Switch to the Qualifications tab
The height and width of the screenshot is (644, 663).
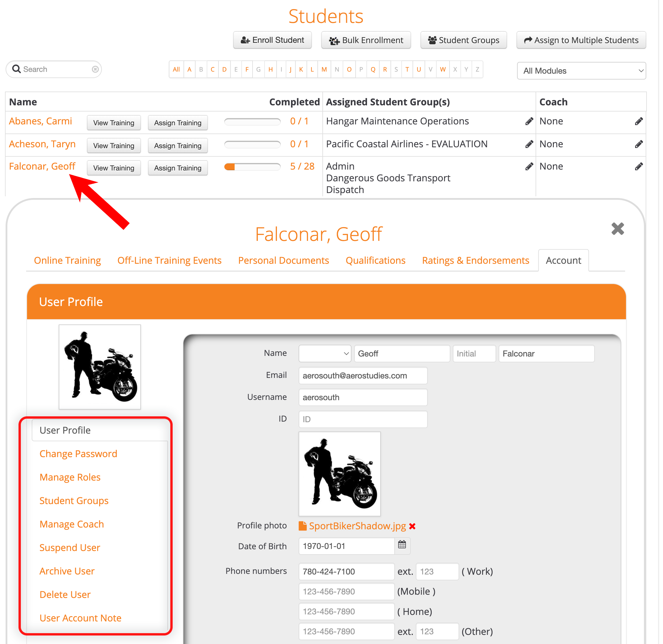pos(375,261)
